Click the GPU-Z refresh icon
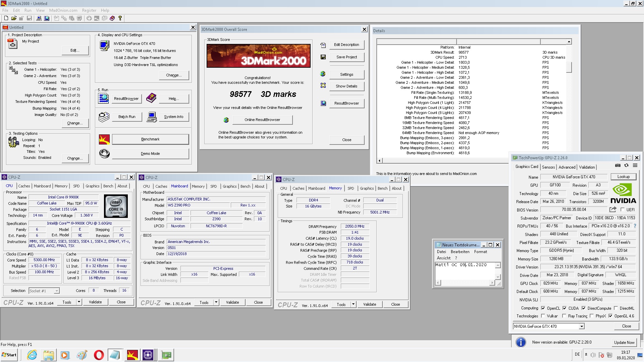The width and height of the screenshot is (644, 362). coord(626,165)
